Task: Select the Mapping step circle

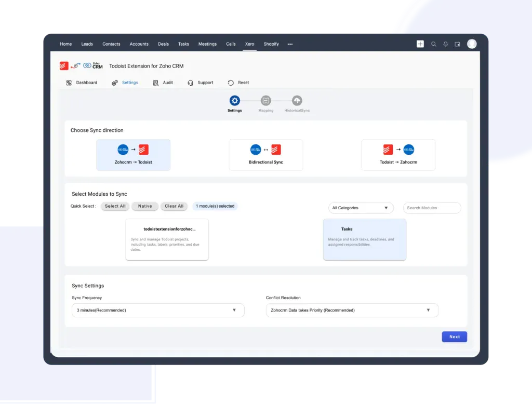Action: point(265,100)
